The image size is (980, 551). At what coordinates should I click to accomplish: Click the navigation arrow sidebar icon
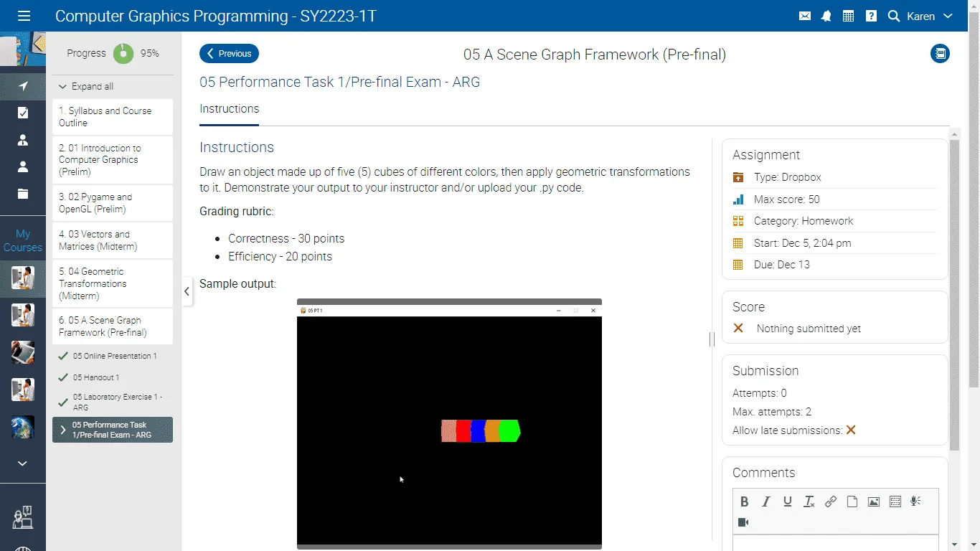(x=23, y=86)
